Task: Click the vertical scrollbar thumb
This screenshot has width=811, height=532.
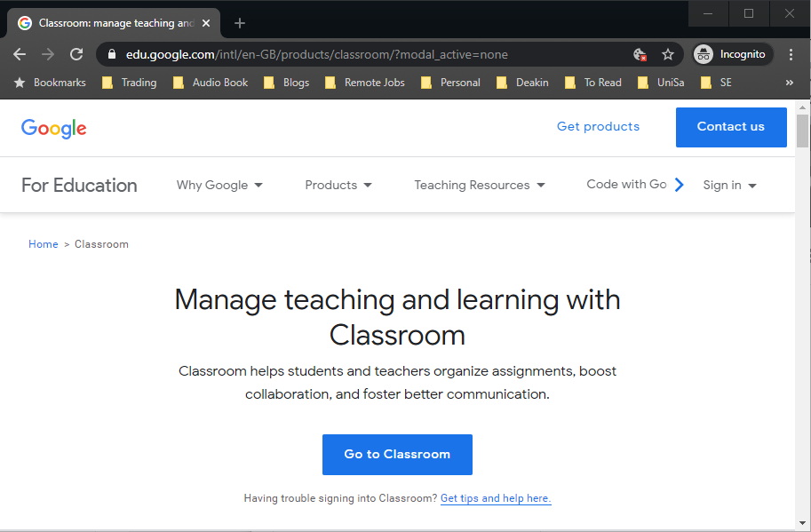Action: pyautogui.click(x=802, y=131)
